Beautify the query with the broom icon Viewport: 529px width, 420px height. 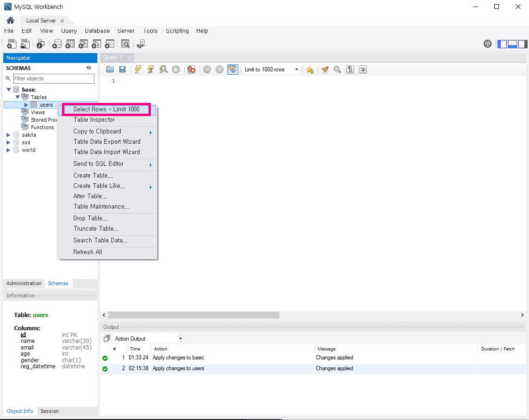325,70
